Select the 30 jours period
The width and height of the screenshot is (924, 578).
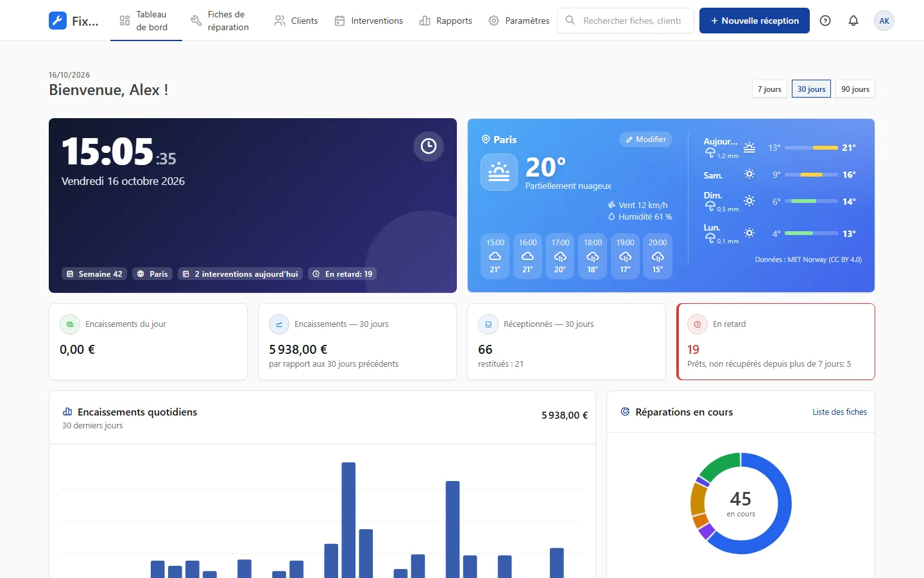point(811,89)
